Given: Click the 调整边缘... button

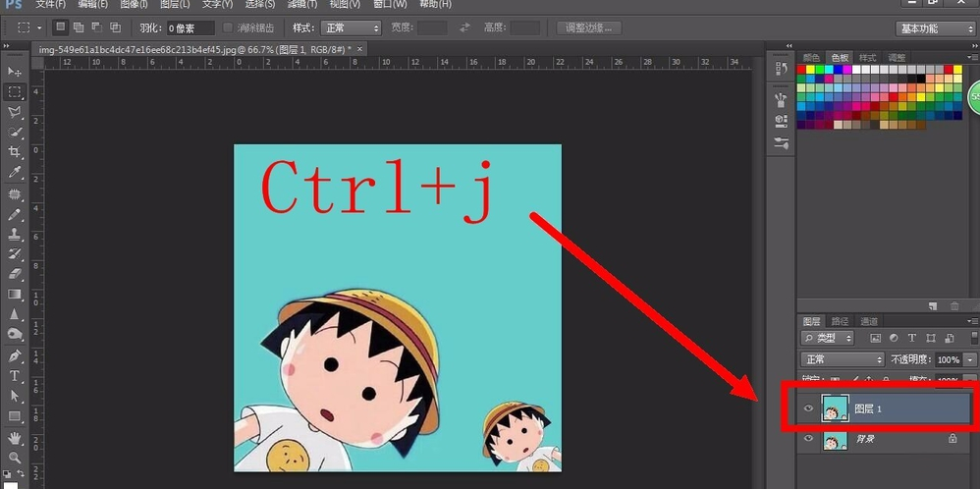Looking at the screenshot, I should point(589,27).
